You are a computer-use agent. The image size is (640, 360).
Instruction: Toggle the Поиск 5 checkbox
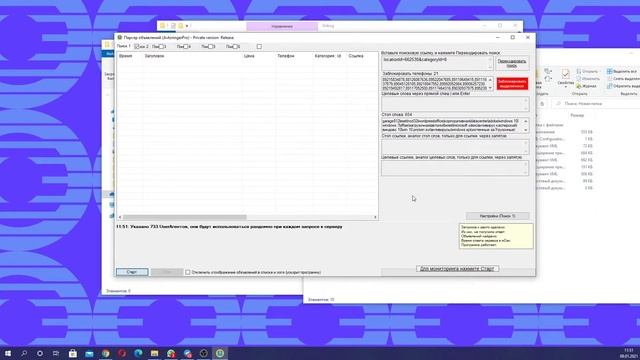211,47
